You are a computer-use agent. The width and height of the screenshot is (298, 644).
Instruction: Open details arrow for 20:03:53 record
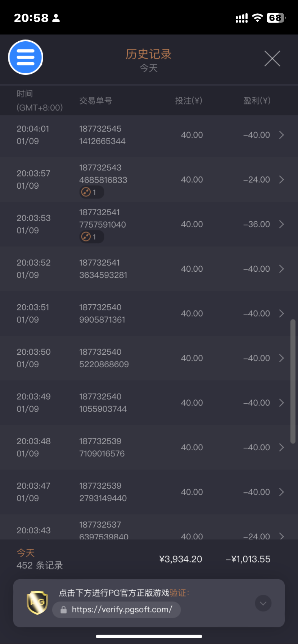[x=282, y=224]
